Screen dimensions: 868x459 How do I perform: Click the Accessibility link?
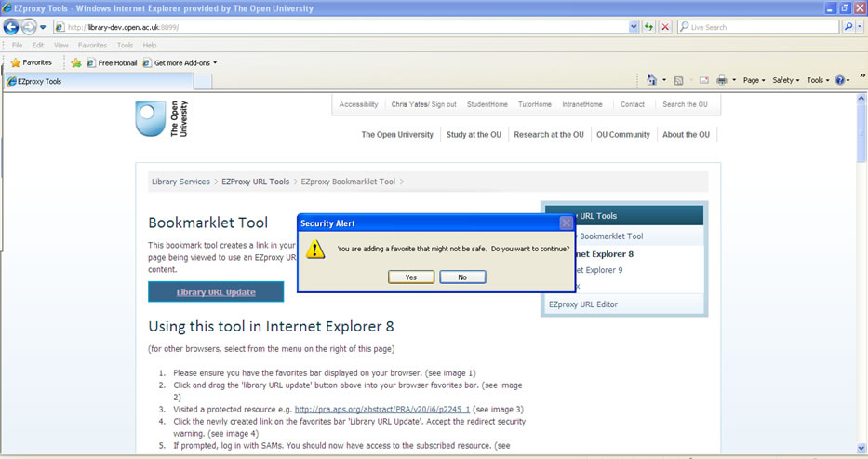(358, 104)
